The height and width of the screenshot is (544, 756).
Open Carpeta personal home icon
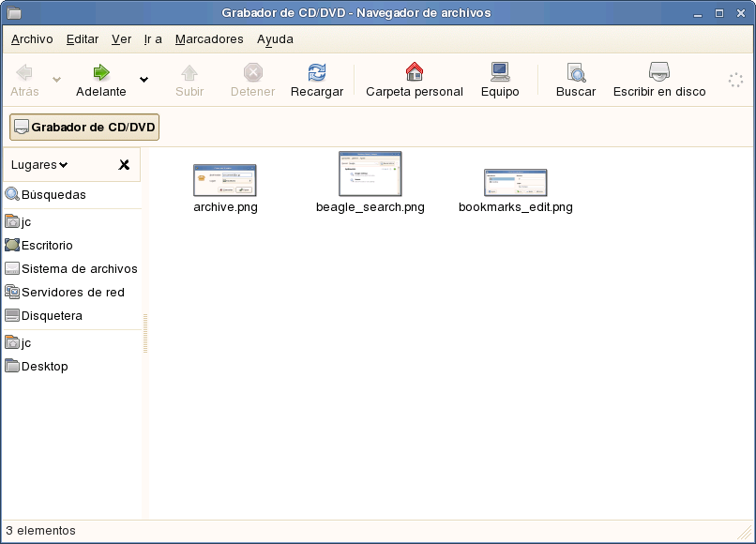pos(415,71)
